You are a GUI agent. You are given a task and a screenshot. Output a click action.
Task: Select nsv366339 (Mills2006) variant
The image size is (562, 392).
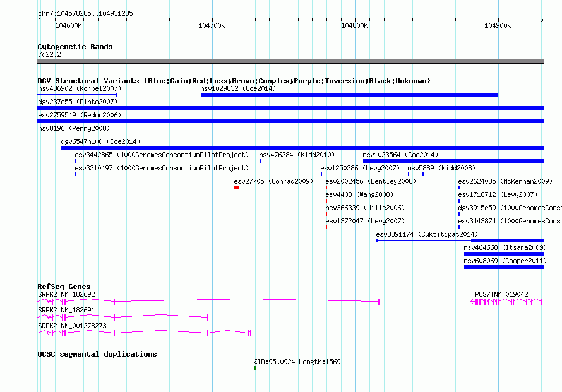pos(365,208)
